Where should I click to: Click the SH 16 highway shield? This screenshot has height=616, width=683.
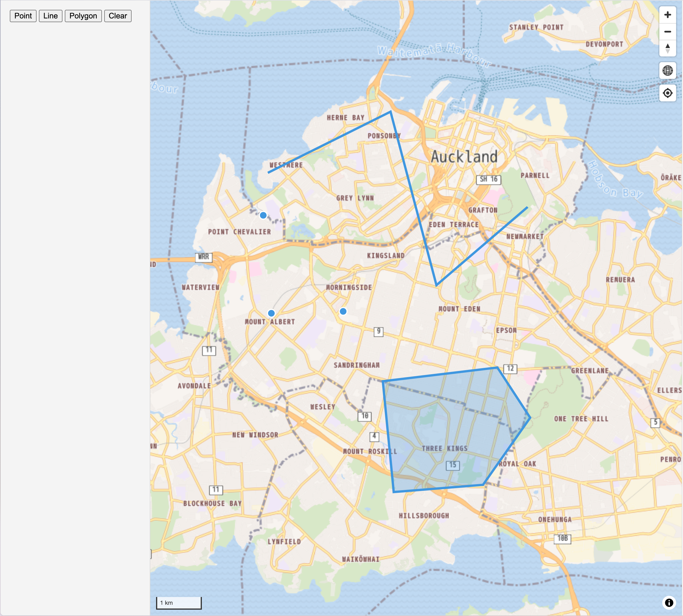pos(488,179)
